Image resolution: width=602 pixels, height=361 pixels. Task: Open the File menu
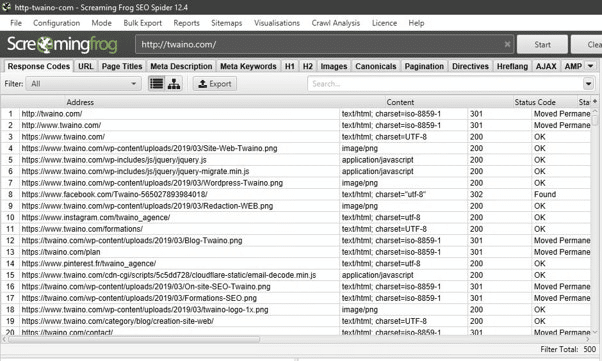(x=16, y=23)
